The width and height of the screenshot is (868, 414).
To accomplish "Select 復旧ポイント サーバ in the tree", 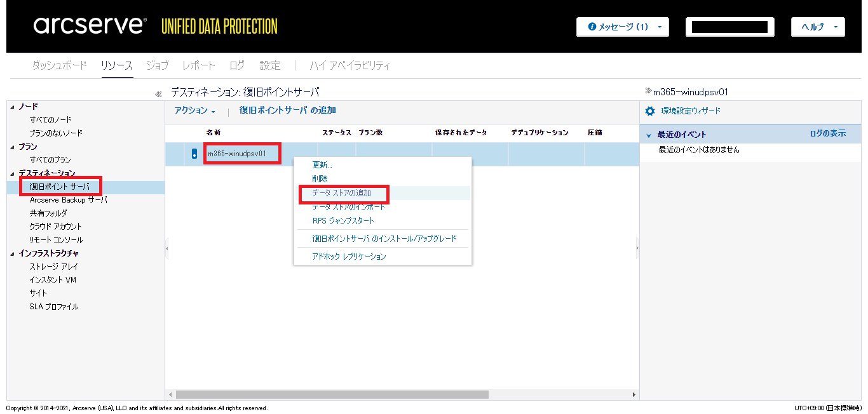I will (60, 187).
